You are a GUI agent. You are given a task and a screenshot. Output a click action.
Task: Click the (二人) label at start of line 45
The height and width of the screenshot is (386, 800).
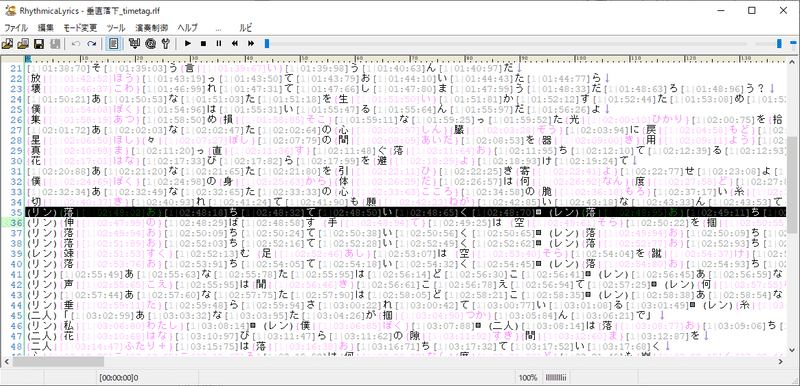(x=41, y=316)
